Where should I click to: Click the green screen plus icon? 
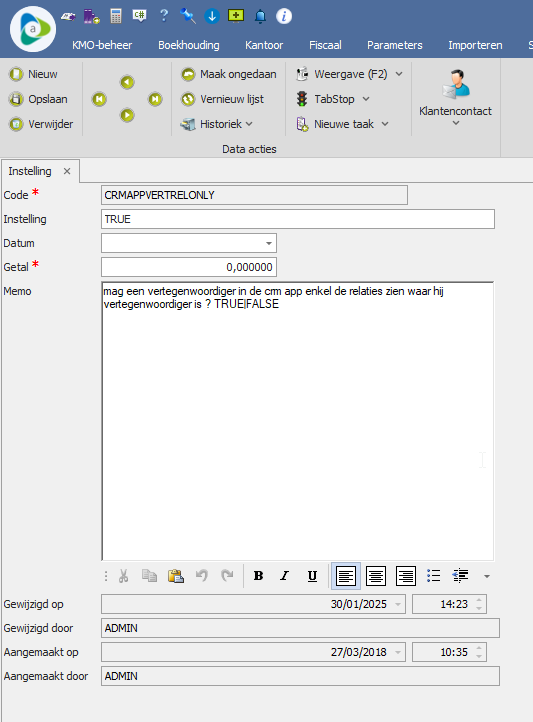[236, 16]
